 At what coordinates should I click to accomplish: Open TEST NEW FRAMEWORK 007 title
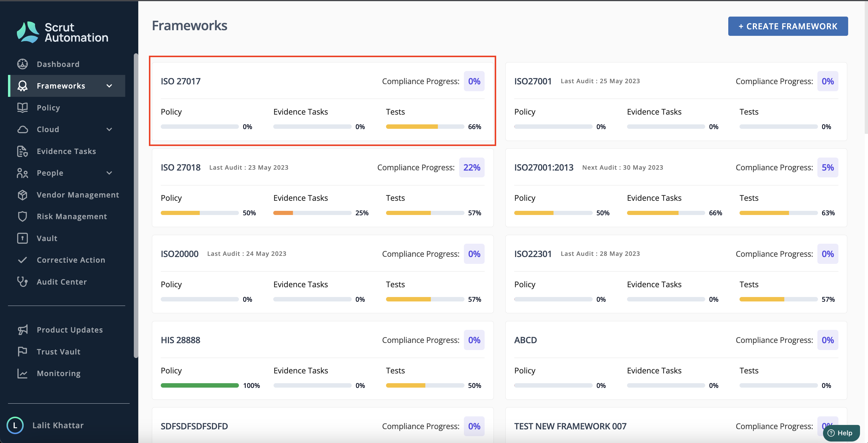(x=570, y=426)
